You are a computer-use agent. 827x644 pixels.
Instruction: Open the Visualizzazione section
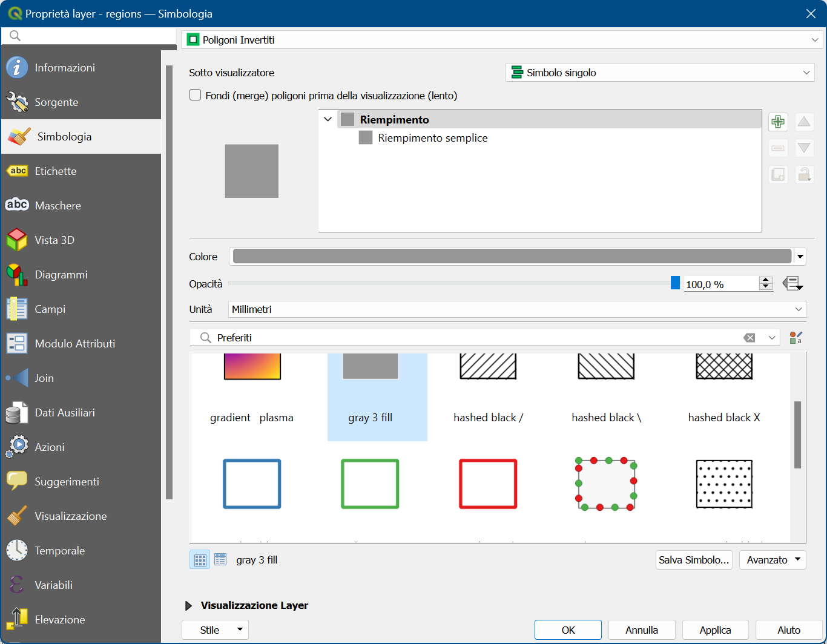point(81,516)
